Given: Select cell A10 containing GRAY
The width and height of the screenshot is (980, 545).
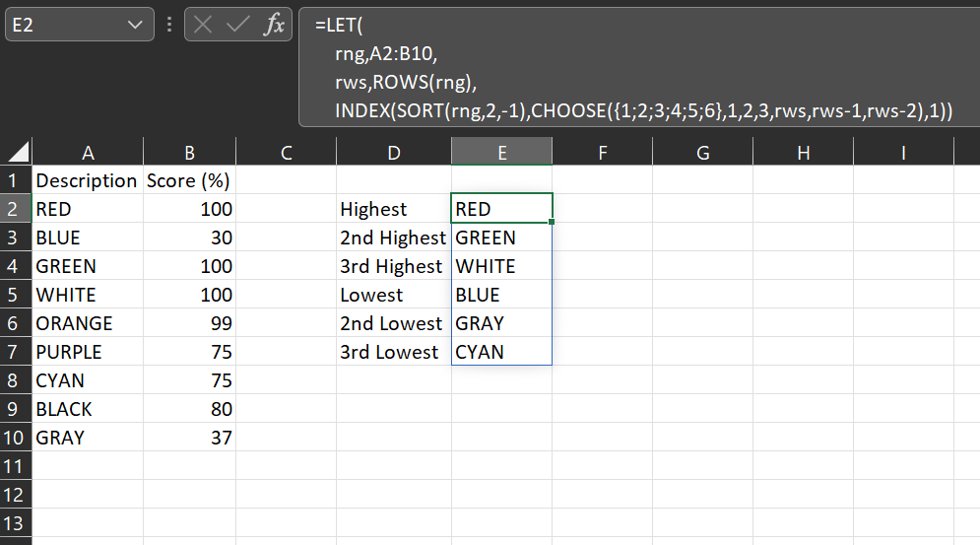Looking at the screenshot, I should pyautogui.click(x=88, y=438).
